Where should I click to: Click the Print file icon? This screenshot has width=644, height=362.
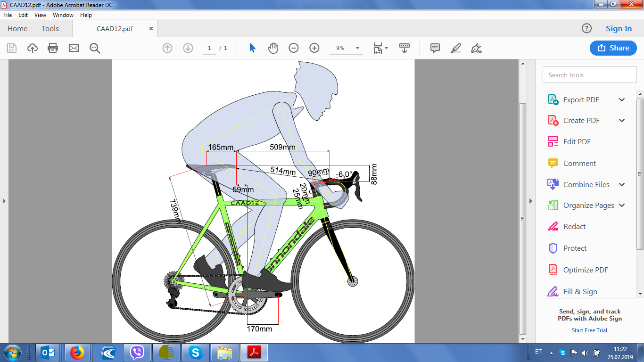53,48
